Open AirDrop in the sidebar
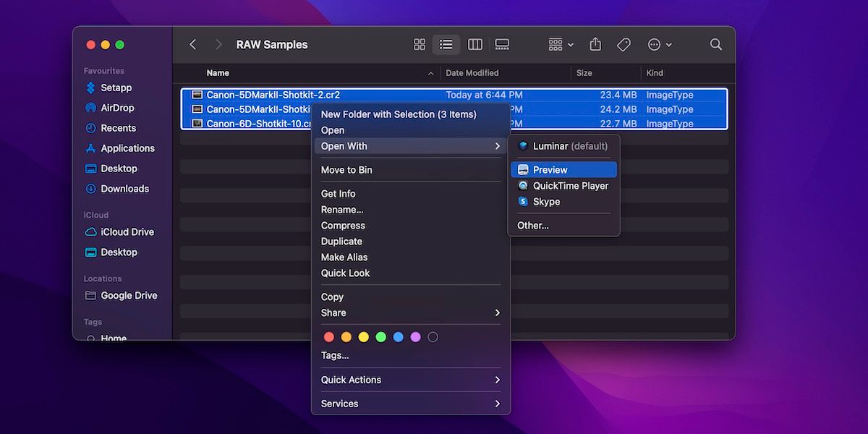 pyautogui.click(x=116, y=108)
